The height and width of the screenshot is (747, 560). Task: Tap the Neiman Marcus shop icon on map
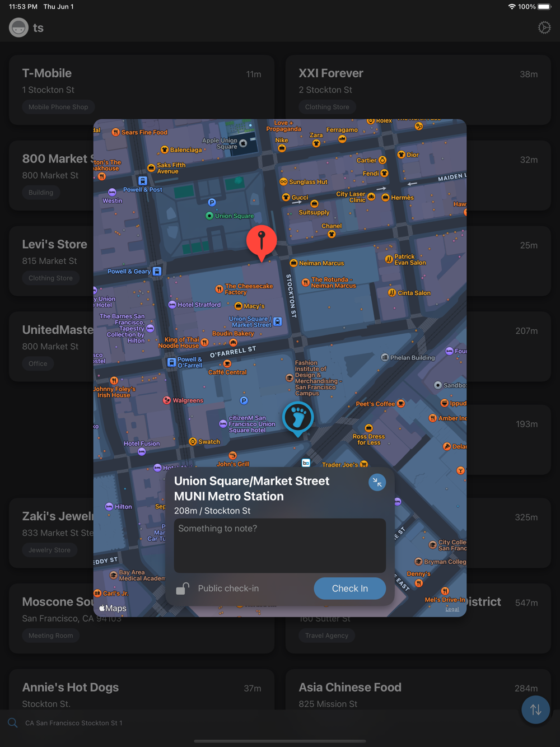coord(293,263)
